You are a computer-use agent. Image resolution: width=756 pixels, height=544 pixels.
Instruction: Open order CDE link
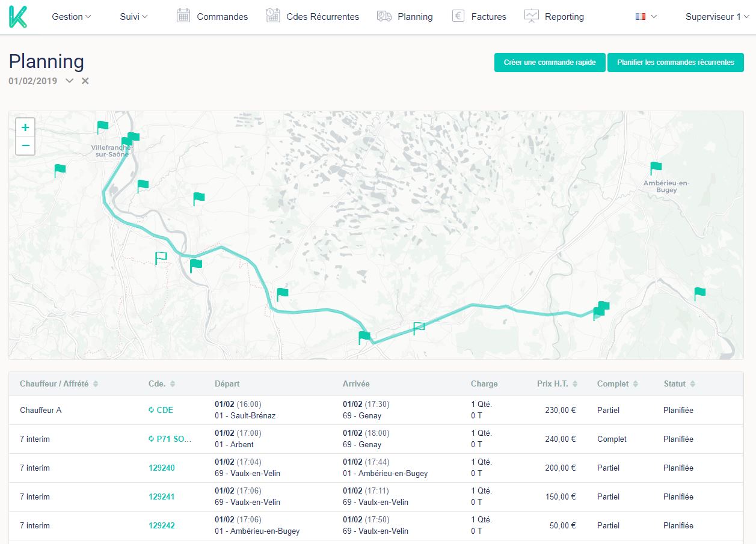click(165, 410)
